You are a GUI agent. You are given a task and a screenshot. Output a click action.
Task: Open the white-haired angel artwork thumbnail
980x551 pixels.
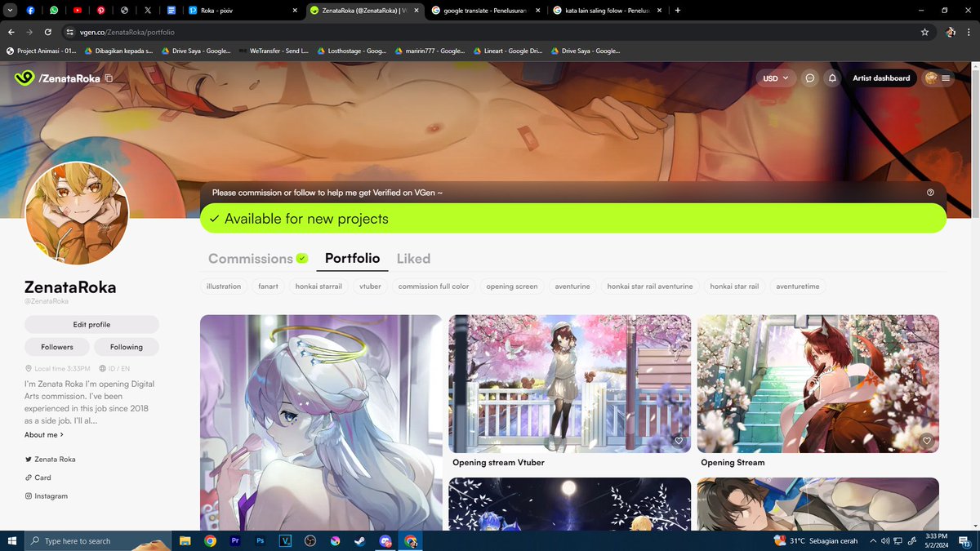click(321, 423)
